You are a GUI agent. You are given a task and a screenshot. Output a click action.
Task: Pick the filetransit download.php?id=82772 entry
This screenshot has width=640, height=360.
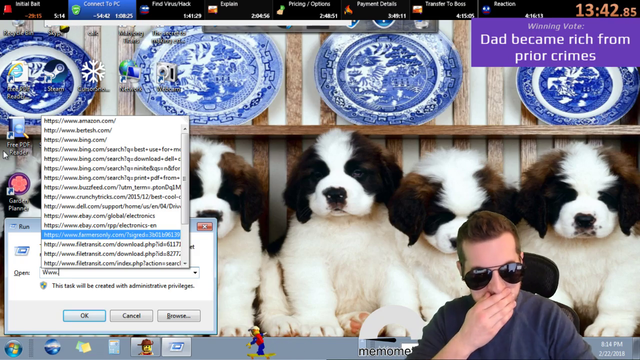coord(111,254)
